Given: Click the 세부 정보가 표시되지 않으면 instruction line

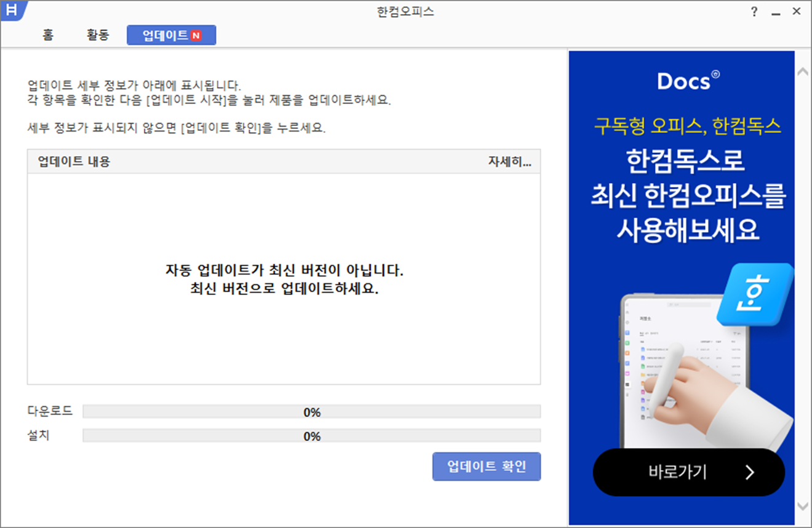Looking at the screenshot, I should [177, 128].
